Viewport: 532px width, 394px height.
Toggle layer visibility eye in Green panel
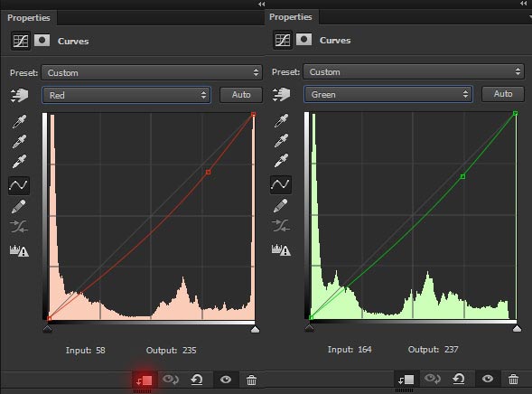pyautogui.click(x=488, y=379)
